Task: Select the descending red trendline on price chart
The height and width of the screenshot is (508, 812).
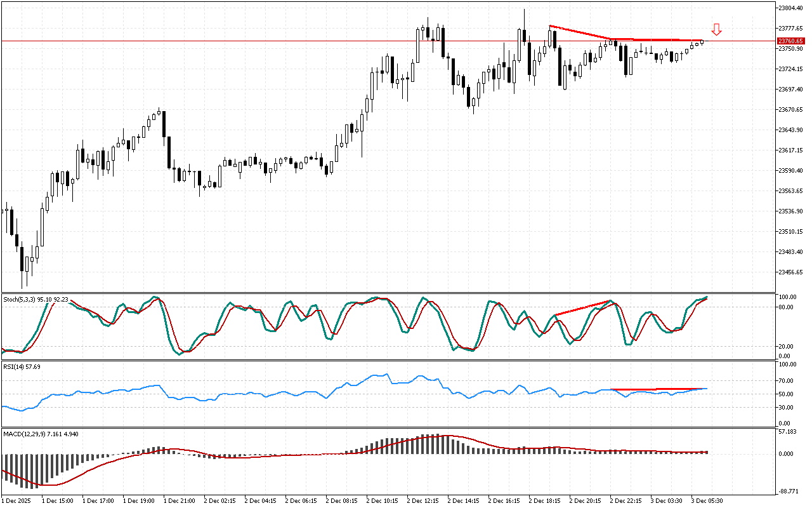Action: [580, 32]
